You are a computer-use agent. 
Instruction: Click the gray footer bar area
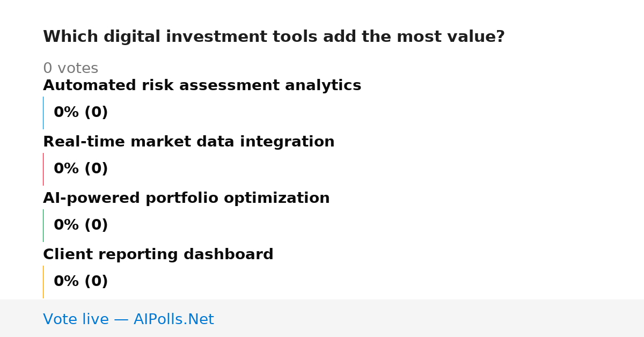[x=322, y=318]
